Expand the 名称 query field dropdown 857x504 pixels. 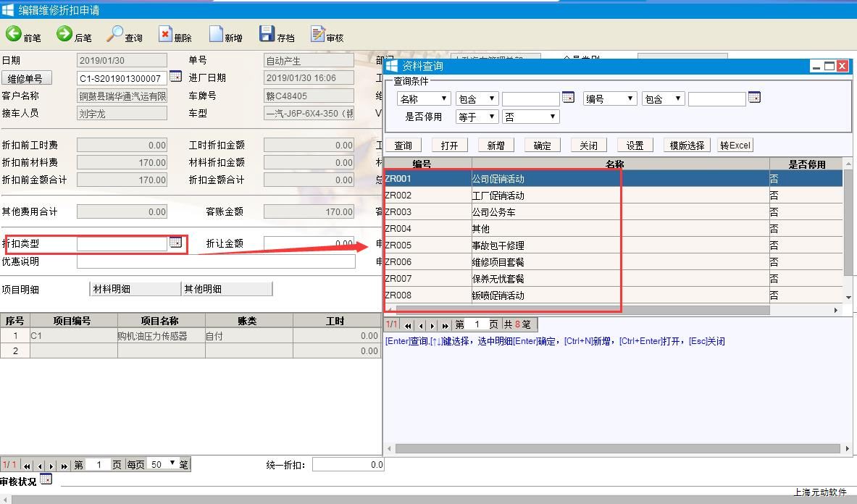424,98
